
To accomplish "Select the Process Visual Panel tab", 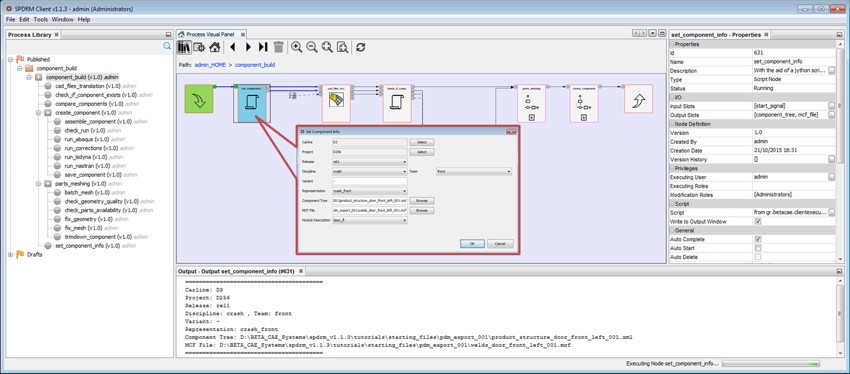I will 211,34.
